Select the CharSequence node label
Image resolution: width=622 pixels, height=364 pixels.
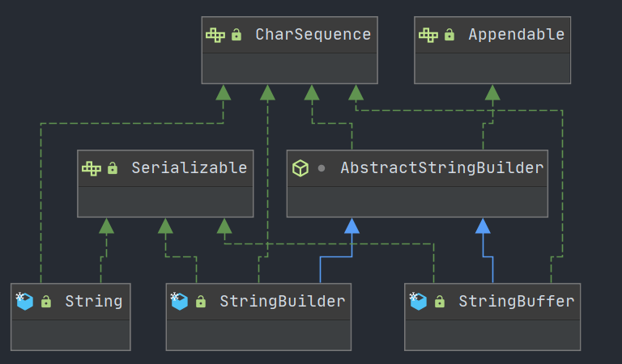(x=313, y=35)
